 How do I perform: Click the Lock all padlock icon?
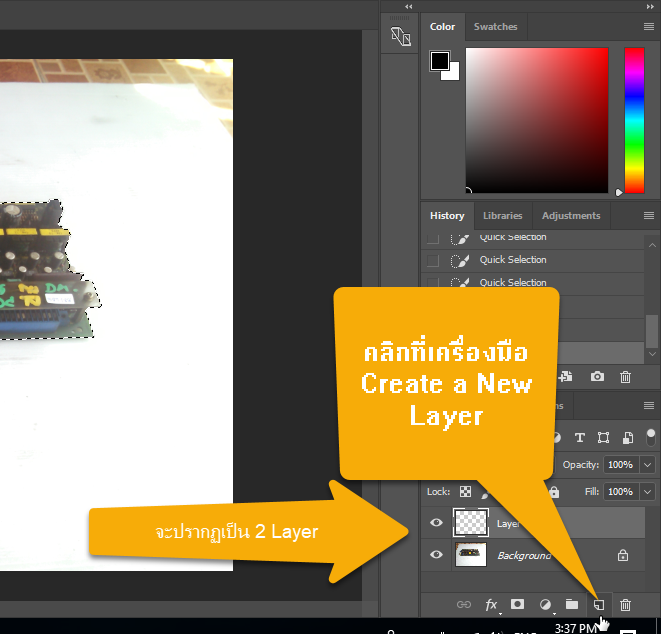(x=554, y=492)
